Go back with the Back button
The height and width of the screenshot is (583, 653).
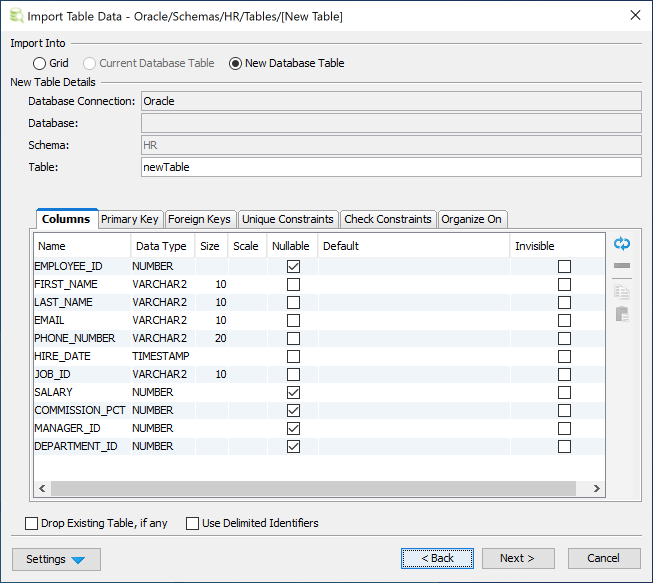(x=437, y=558)
